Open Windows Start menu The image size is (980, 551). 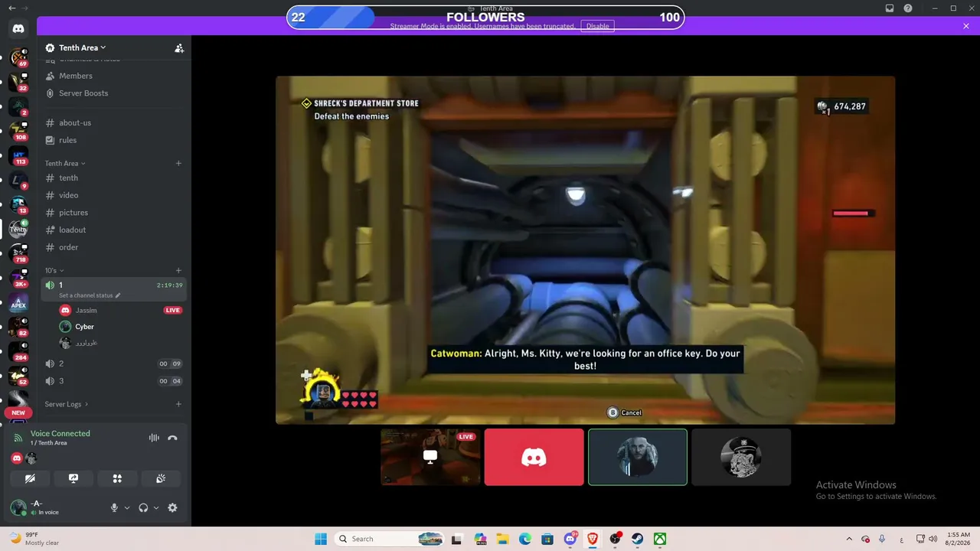click(x=321, y=539)
